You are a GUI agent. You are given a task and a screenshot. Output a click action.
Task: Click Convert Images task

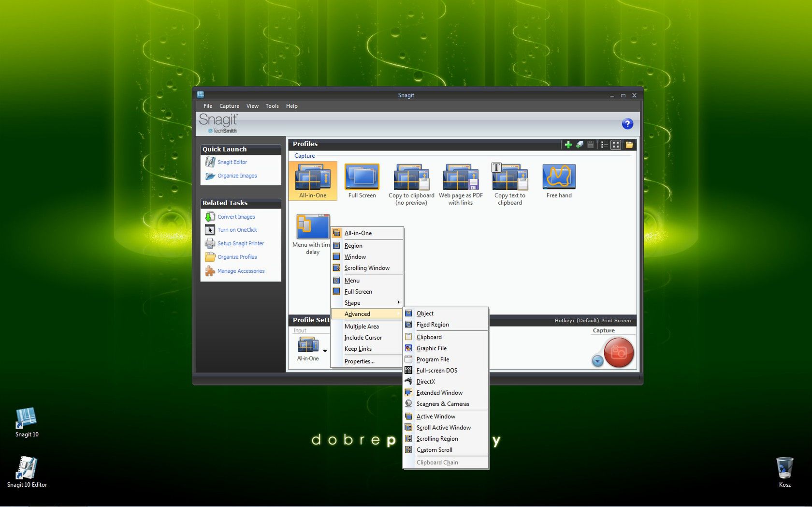(x=236, y=217)
